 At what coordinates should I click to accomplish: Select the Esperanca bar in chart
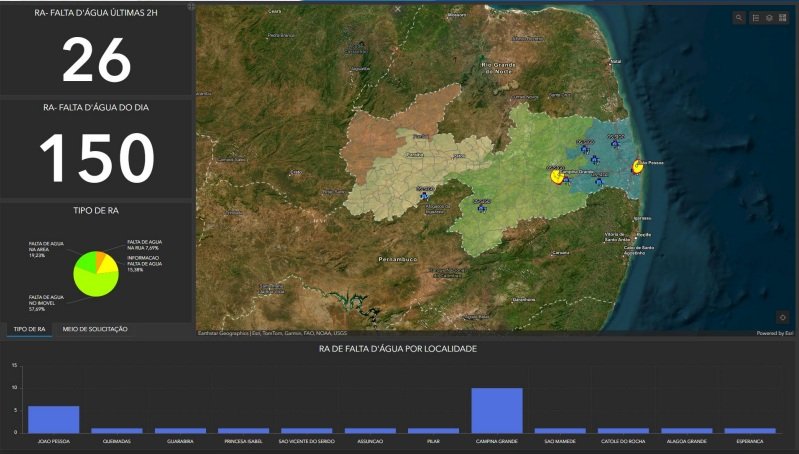750,430
